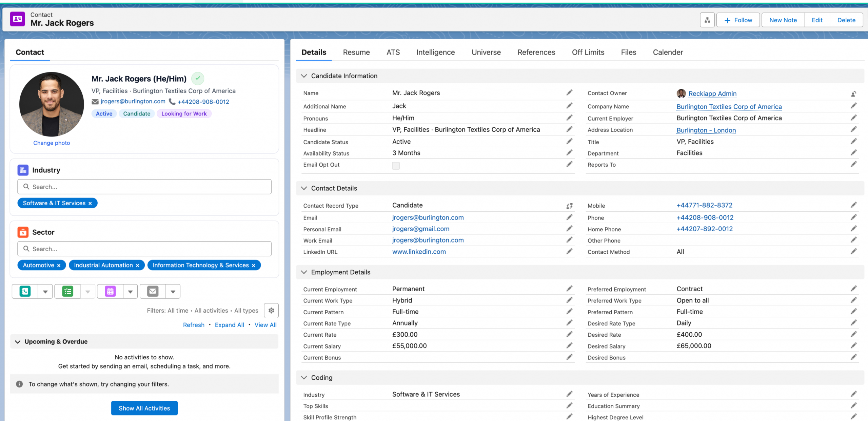Switch to the Resume tab
868x421 pixels.
[356, 52]
